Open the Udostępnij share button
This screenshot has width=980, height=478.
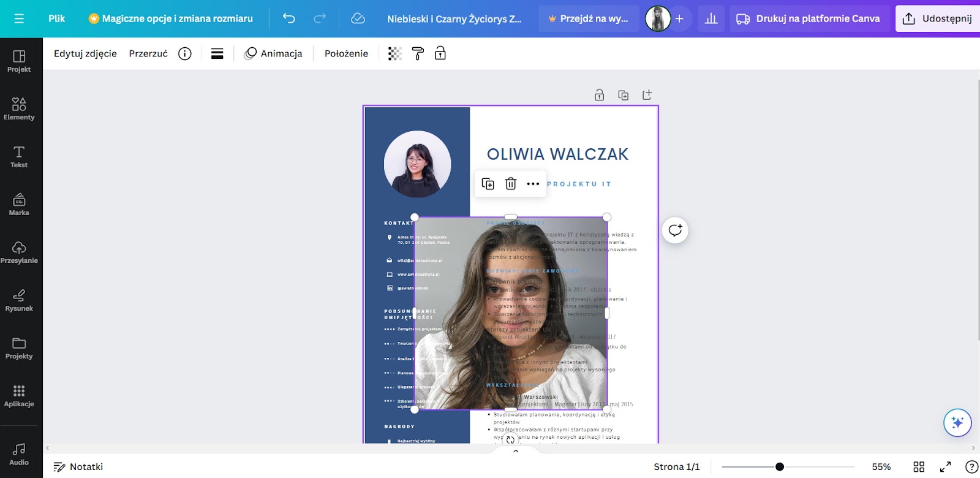click(938, 18)
